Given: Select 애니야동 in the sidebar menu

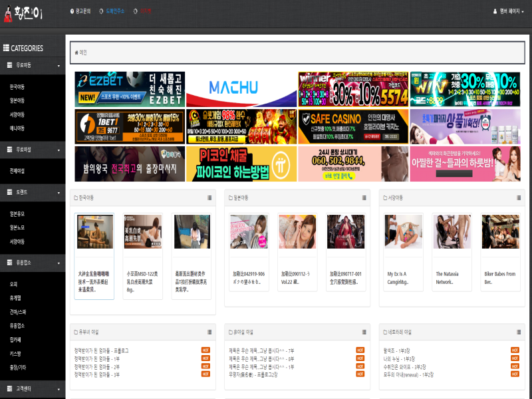Looking at the screenshot, I should click(17, 128).
